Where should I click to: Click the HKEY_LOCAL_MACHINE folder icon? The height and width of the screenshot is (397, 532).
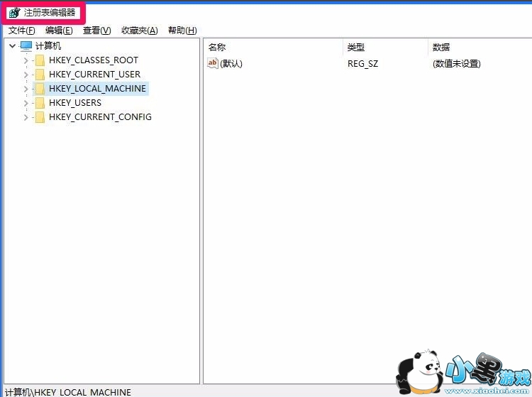point(40,89)
